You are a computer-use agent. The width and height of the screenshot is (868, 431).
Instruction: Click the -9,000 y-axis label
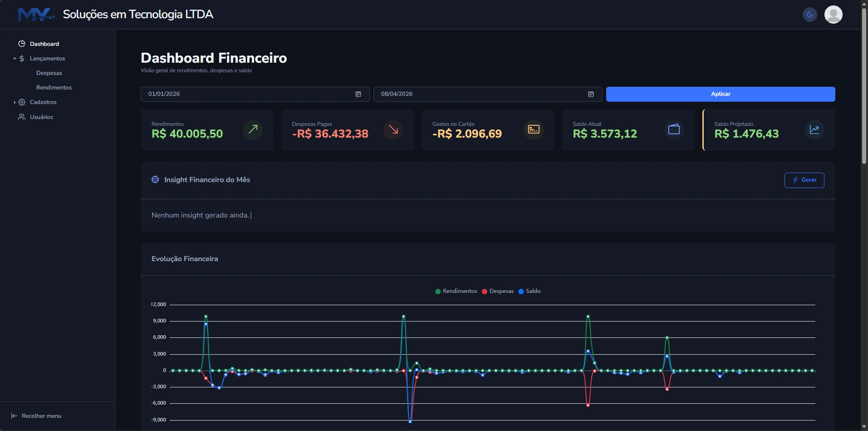point(159,420)
